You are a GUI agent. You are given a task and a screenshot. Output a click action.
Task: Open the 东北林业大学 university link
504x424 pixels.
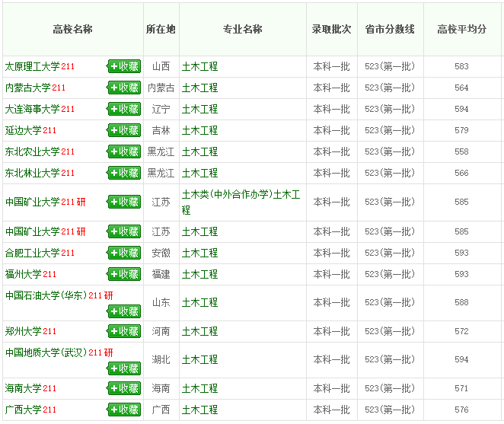33,173
